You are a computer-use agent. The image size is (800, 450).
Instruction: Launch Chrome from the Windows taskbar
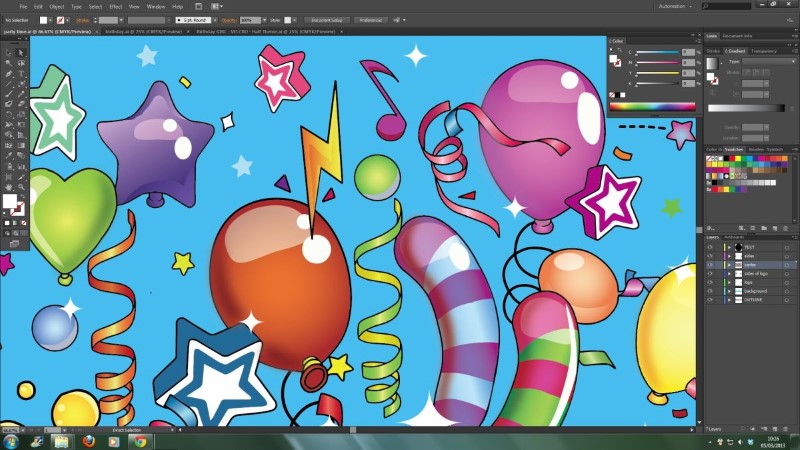pos(140,440)
